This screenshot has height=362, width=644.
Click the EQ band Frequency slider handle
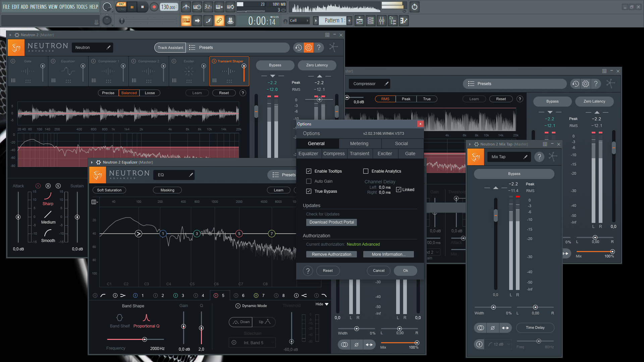pyautogui.click(x=145, y=340)
